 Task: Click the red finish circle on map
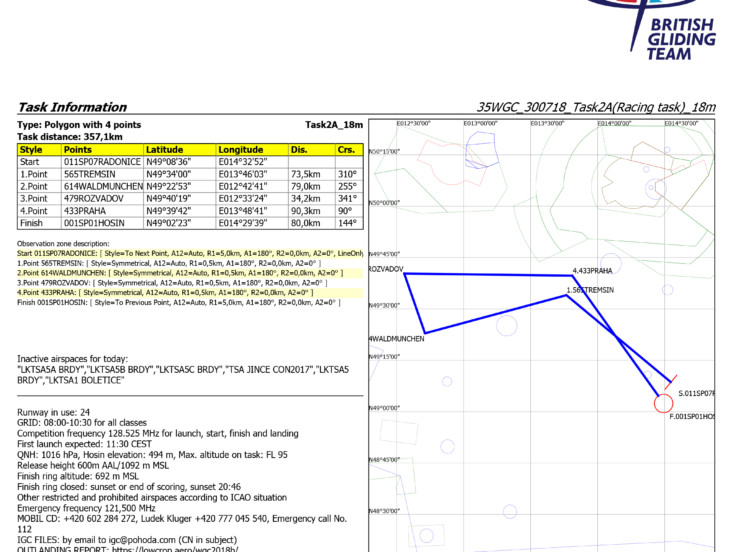pyautogui.click(x=663, y=403)
